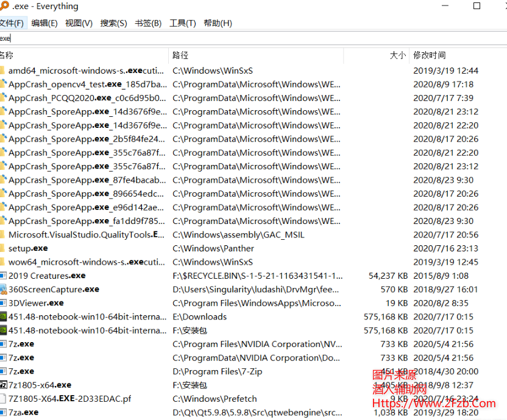Click the folder icon of AppCrash_SporeApp.exe_e96d142ae

[3, 207]
